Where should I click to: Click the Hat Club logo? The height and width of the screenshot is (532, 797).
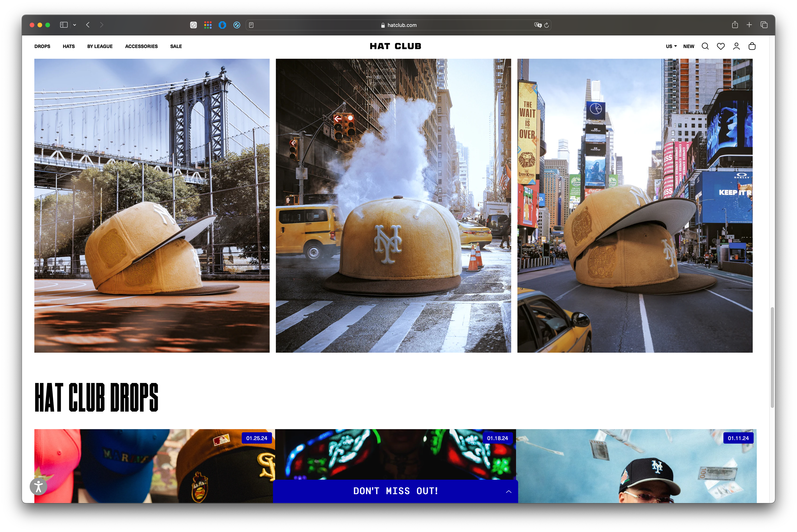(x=395, y=46)
